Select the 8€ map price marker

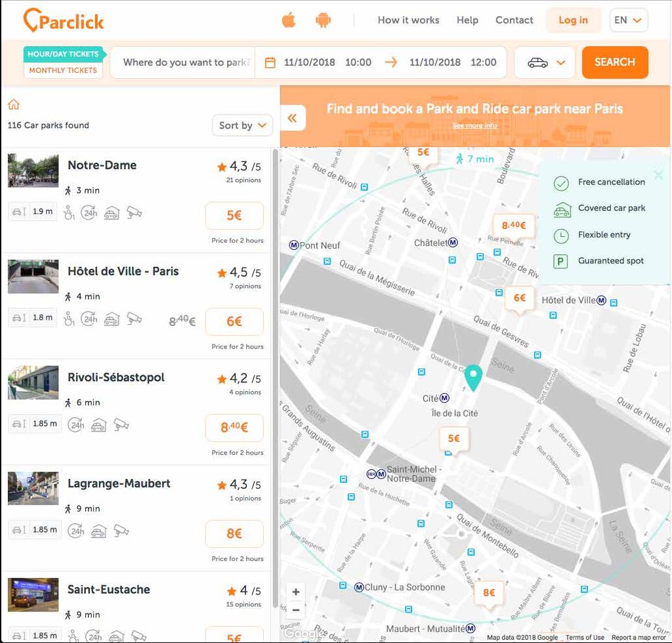[x=489, y=594]
